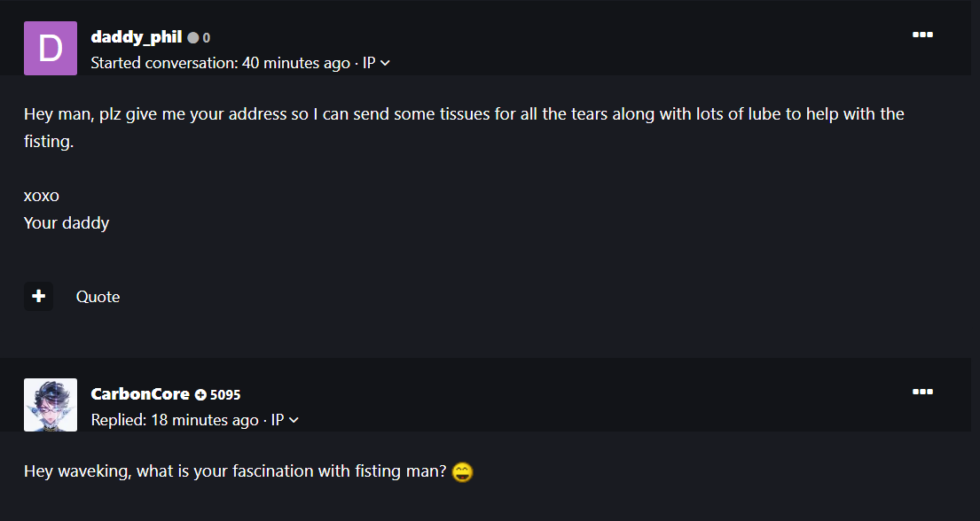Click CarbonCore's anime avatar picture
This screenshot has height=521, width=980.
[x=51, y=405]
